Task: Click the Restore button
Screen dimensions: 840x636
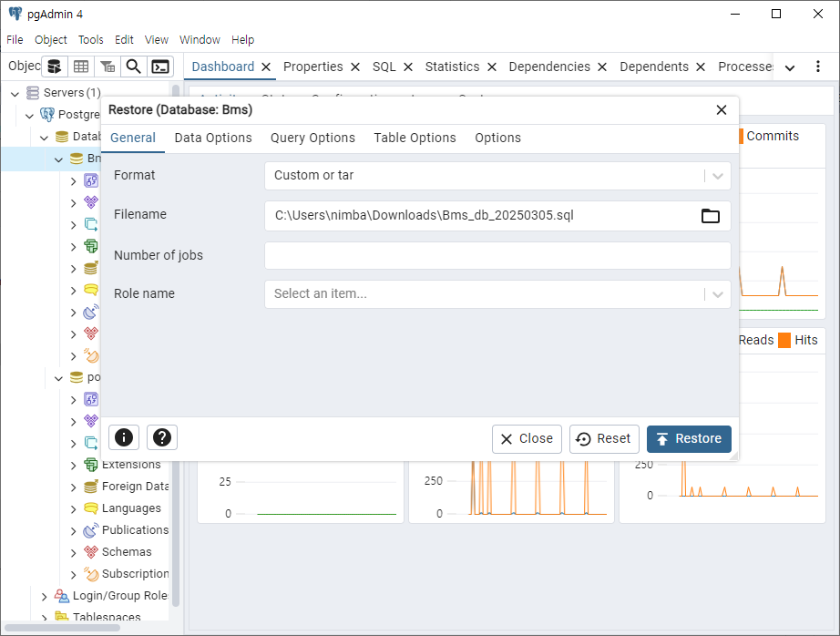Action: coord(689,439)
